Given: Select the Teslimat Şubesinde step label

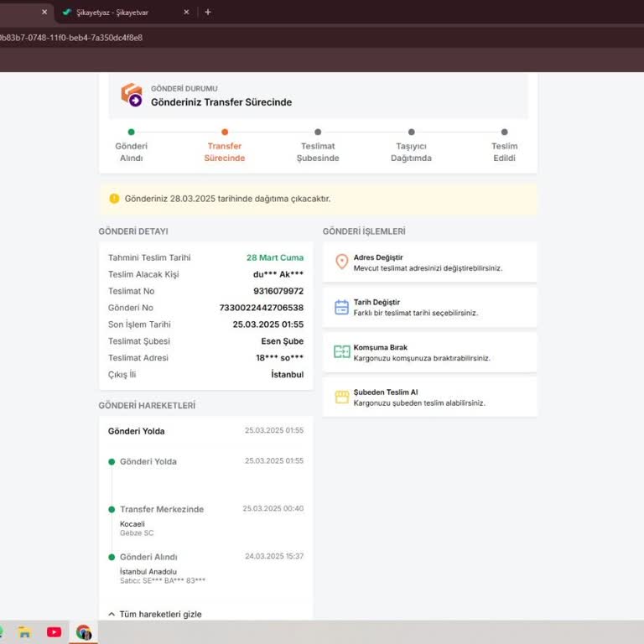Looking at the screenshot, I should pos(318,152).
